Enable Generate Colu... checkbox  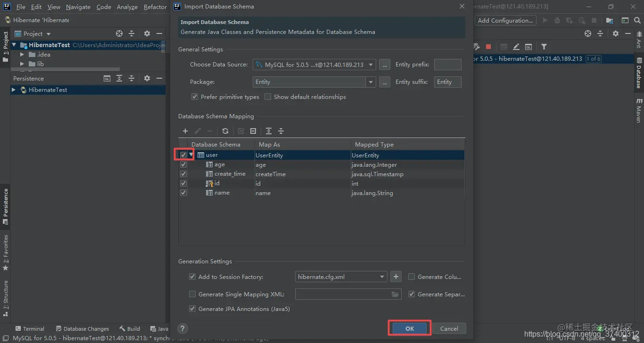(412, 277)
